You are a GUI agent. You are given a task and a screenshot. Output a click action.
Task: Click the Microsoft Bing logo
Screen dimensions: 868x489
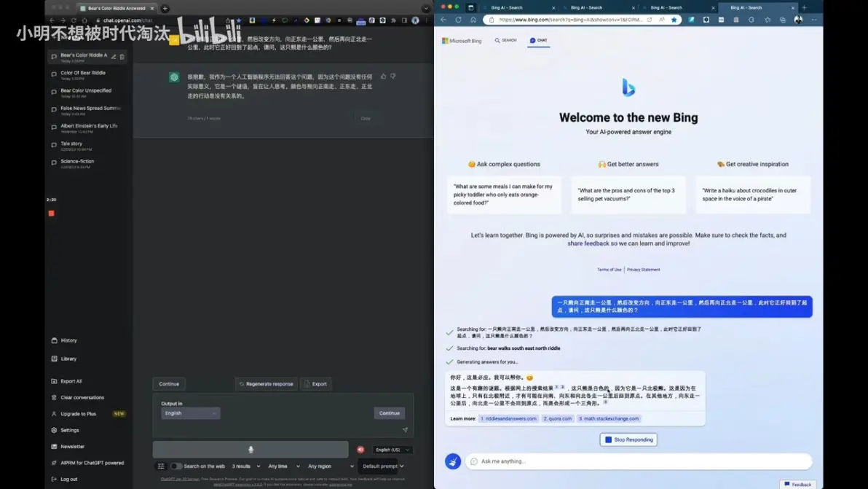coord(462,41)
